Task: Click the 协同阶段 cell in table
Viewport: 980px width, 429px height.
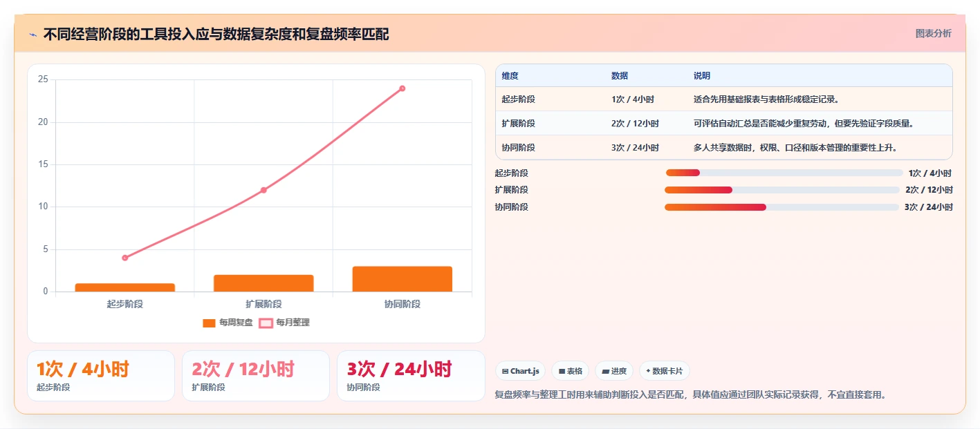Action: click(x=519, y=148)
